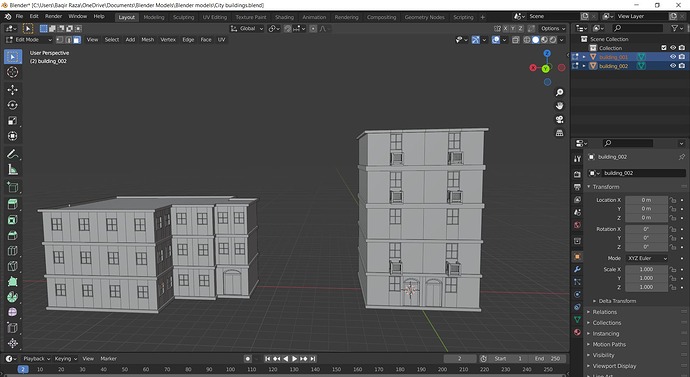Switch to edge select mode

[68, 40]
